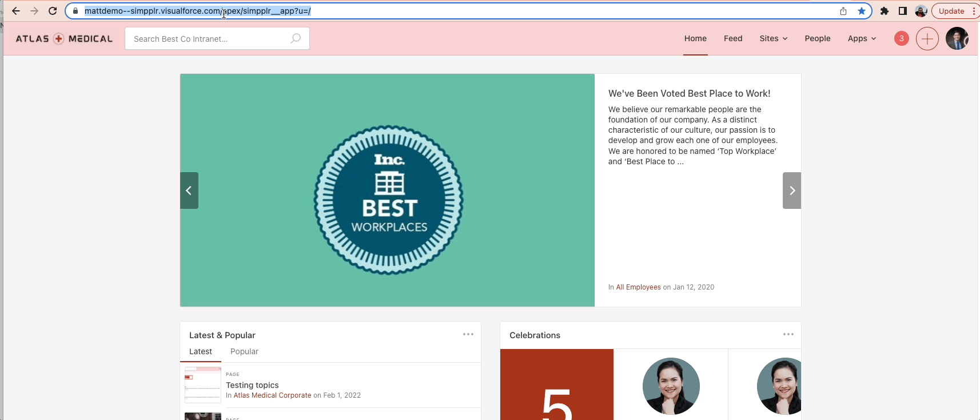Click the browser forward arrow
The height and width of the screenshot is (420, 980).
pos(34,11)
